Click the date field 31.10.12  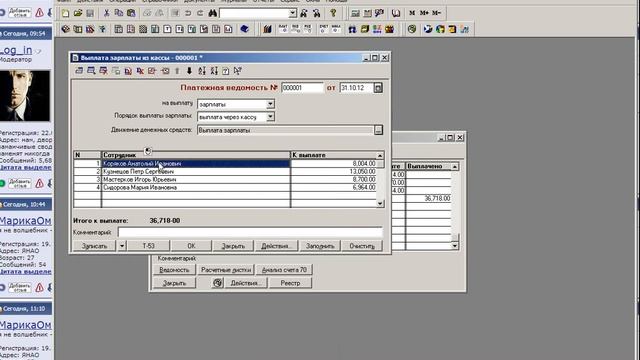[356, 88]
